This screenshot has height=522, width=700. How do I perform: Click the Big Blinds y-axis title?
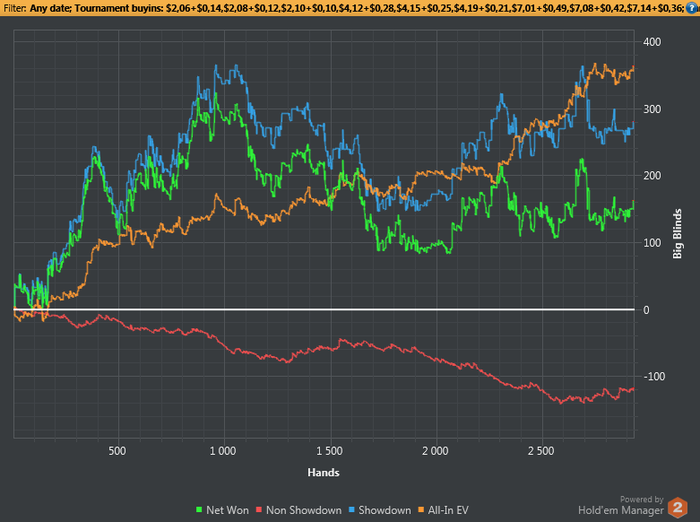tap(678, 234)
